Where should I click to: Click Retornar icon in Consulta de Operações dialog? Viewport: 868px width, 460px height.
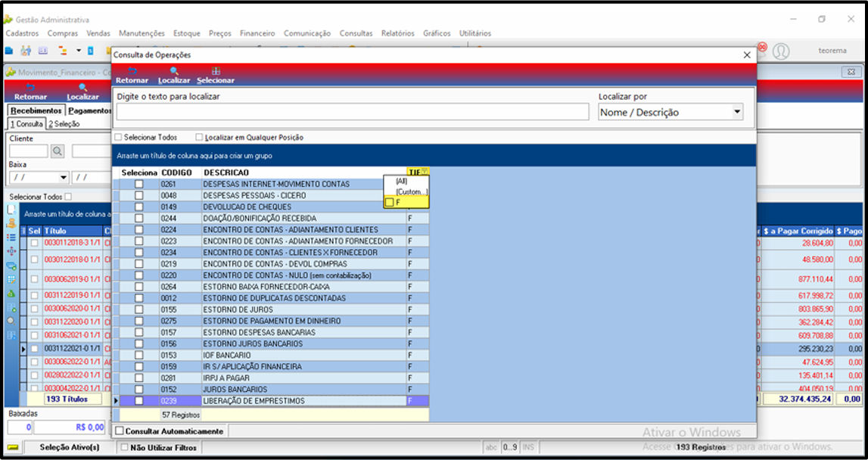[132, 71]
